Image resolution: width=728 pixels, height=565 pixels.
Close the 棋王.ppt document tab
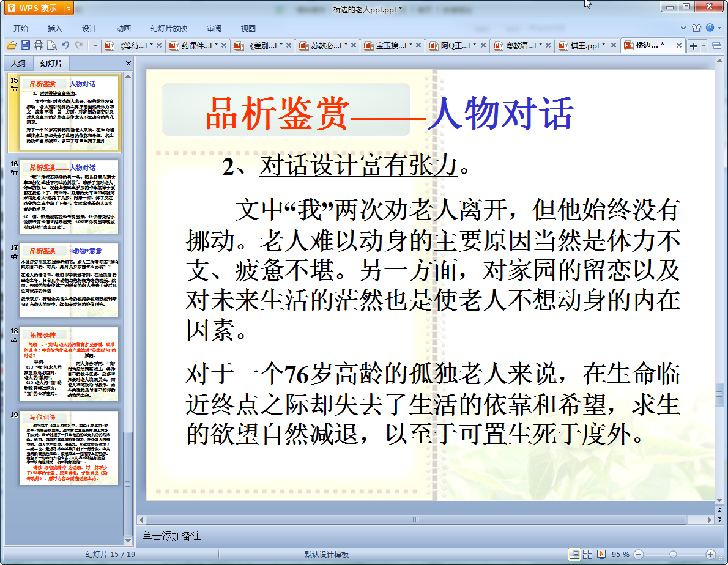point(614,45)
